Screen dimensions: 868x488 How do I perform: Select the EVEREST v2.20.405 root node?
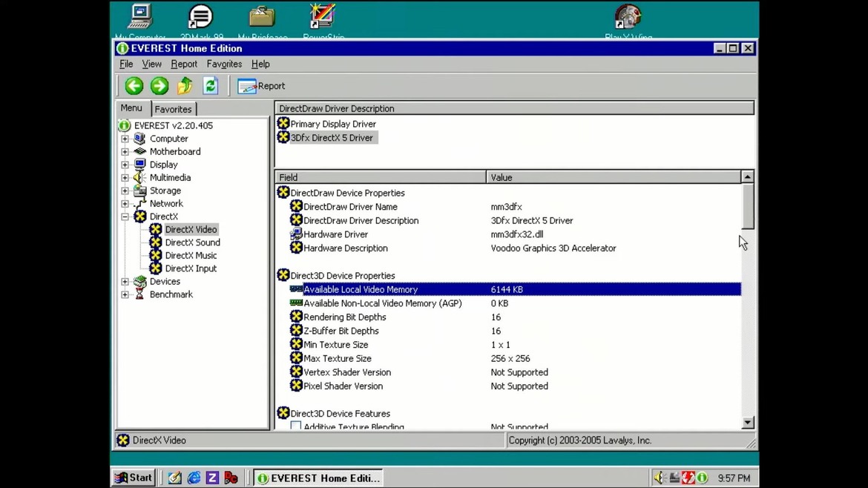(x=174, y=125)
